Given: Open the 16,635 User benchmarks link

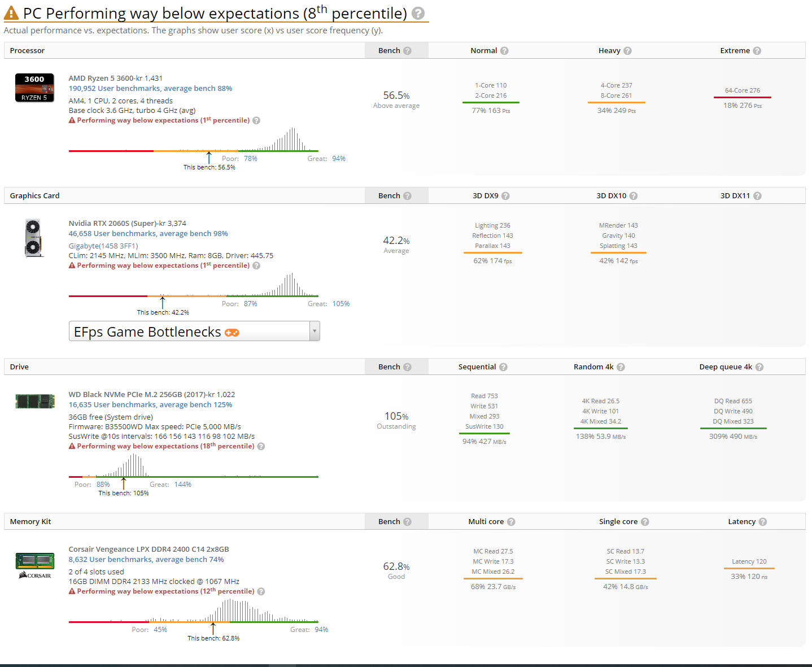Looking at the screenshot, I should [x=150, y=405].
